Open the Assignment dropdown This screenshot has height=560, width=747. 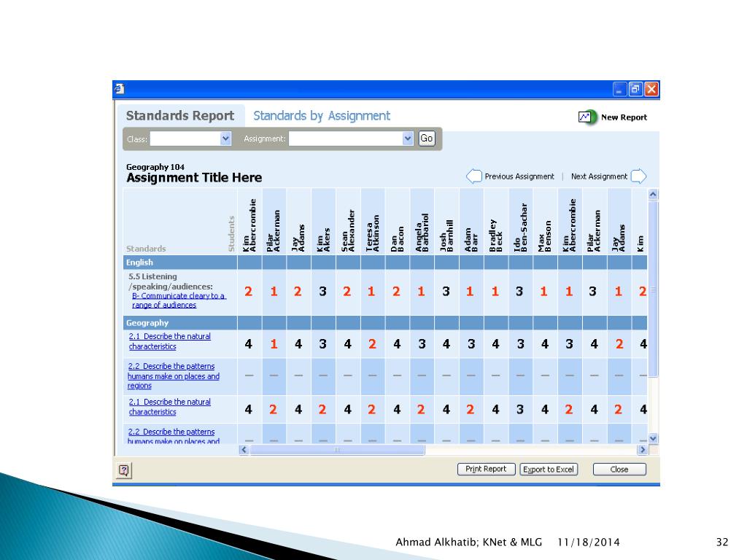tap(408, 139)
